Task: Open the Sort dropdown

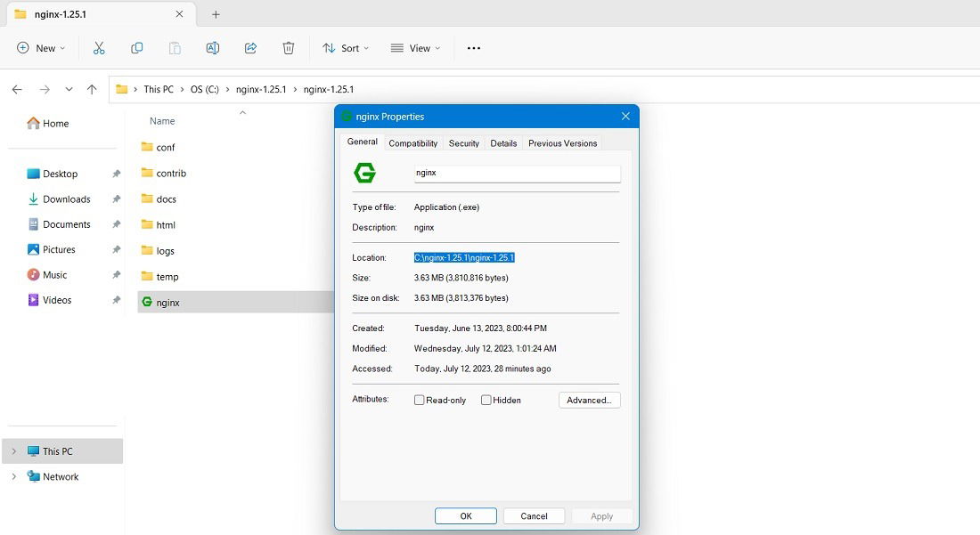Action: 344,48
